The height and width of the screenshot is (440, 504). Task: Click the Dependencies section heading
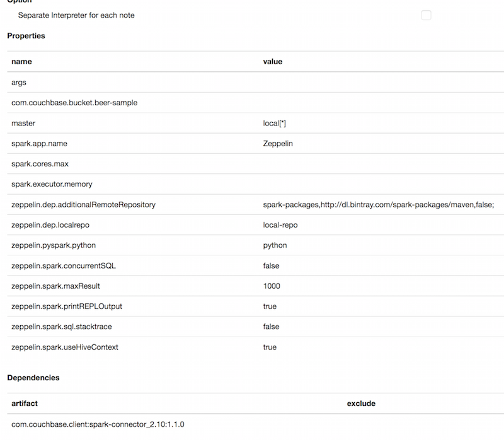point(33,378)
